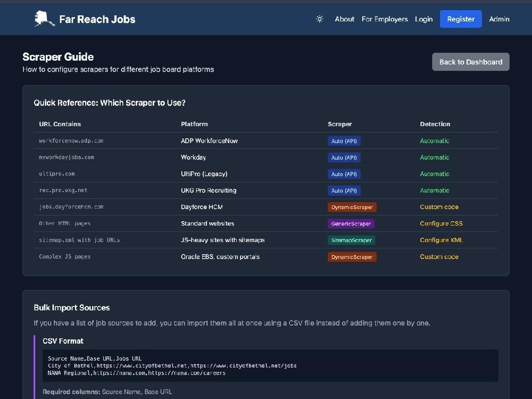Click 'Quick Reference: Which Scraper to Use?' heading
The image size is (532, 399).
click(110, 103)
